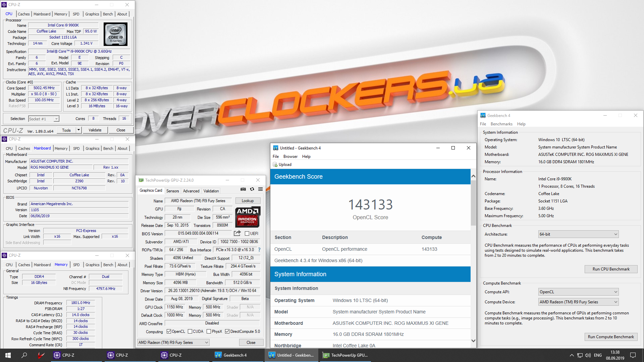Switch to Caches tab in top CPU-Z window

tap(24, 14)
